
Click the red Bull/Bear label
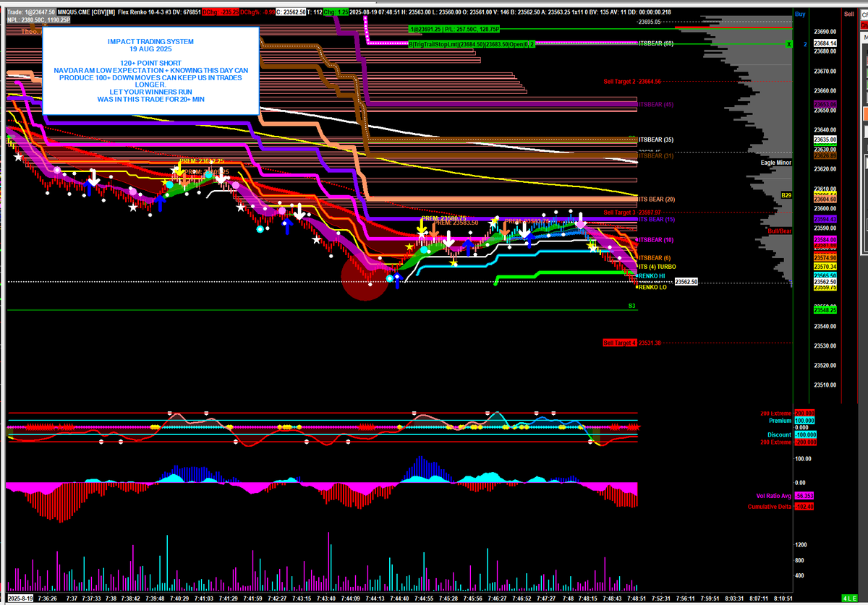coord(780,231)
